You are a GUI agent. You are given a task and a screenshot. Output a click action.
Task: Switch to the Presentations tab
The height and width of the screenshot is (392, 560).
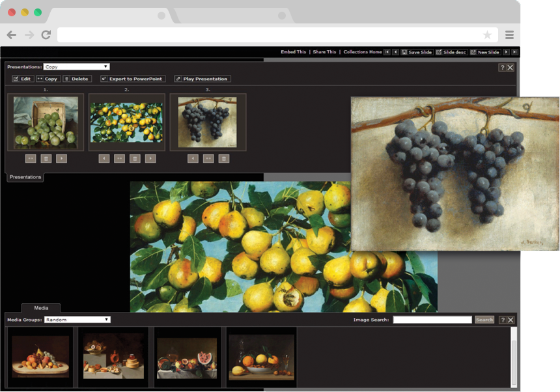point(24,176)
